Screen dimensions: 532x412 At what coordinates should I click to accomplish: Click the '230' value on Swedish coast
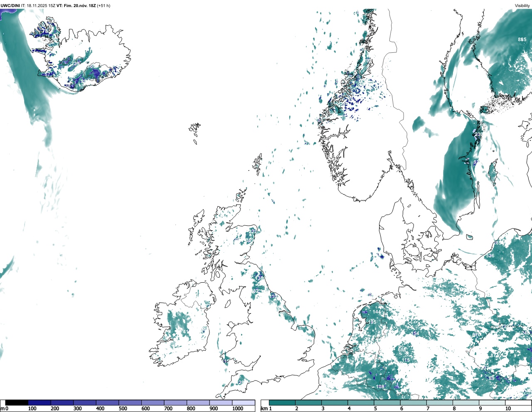(x=479, y=134)
